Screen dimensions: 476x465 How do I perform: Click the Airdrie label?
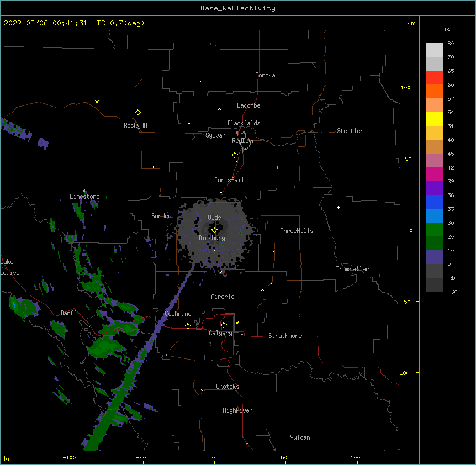(223, 297)
